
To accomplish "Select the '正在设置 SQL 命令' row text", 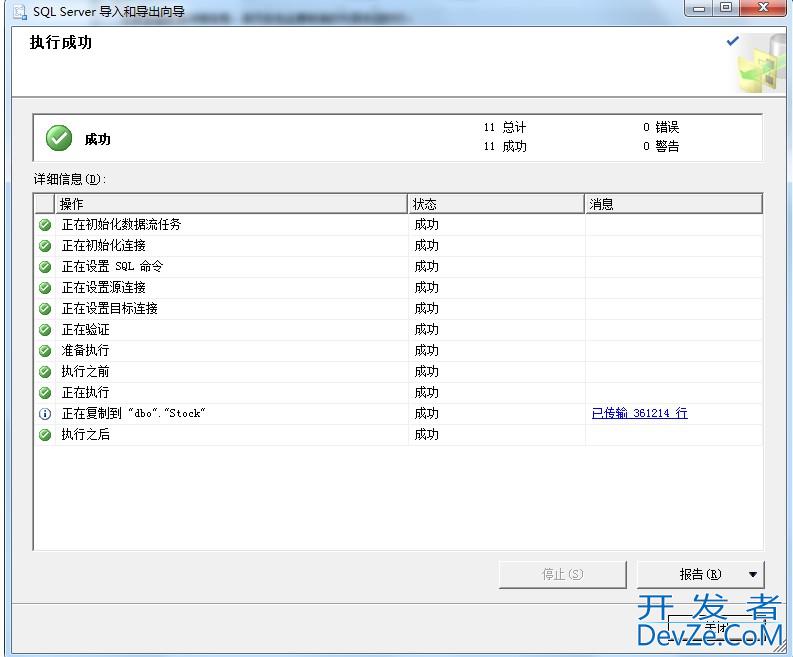I will pos(112,267).
